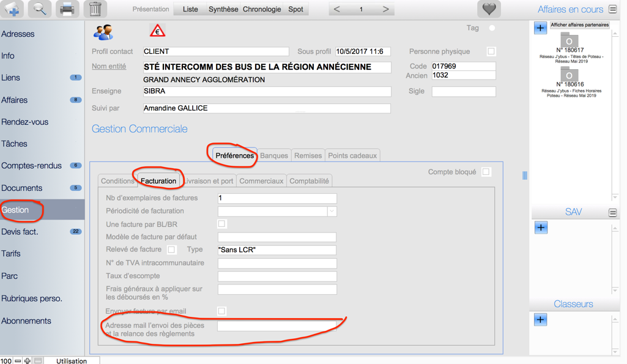
Task: Open the magnifying glass search tool
Action: pyautogui.click(x=39, y=9)
